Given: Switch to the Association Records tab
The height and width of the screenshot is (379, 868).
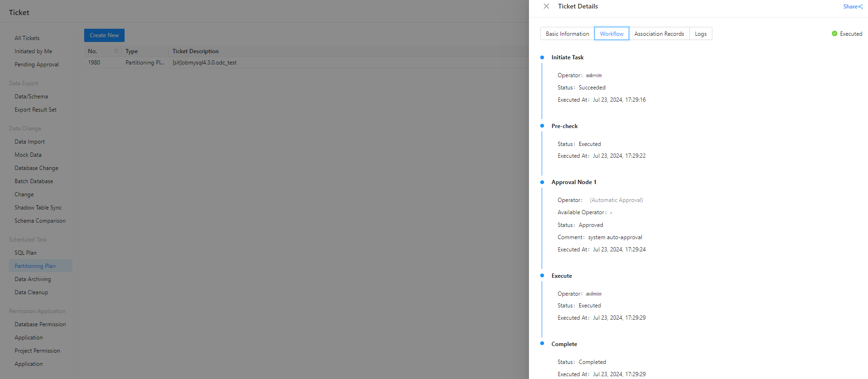Looking at the screenshot, I should pyautogui.click(x=659, y=34).
